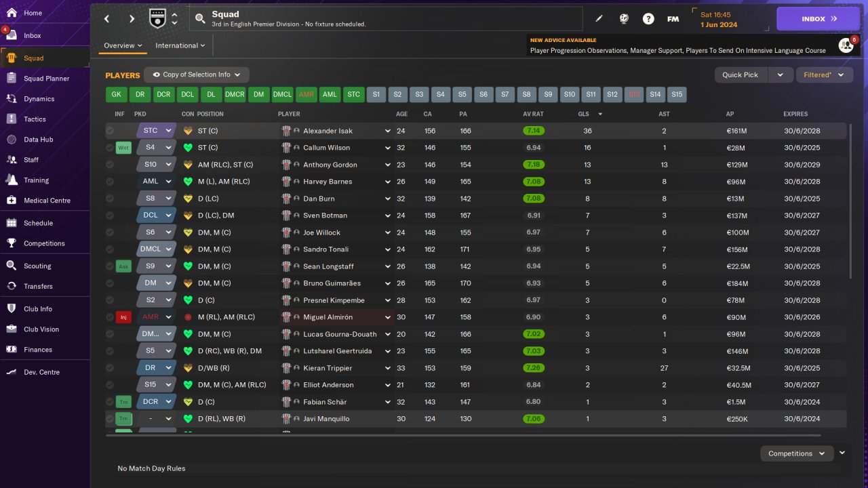This screenshot has height=488, width=868.
Task: Click the FM menu button
Action: (673, 19)
